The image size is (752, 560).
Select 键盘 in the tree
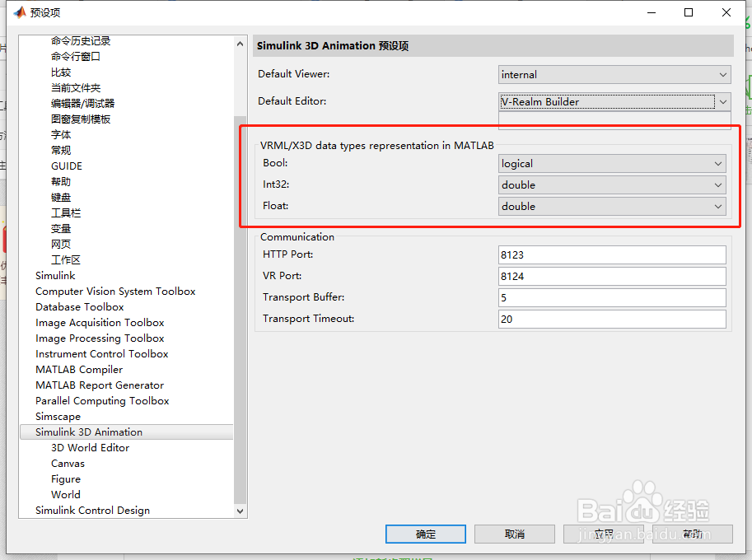(61, 198)
